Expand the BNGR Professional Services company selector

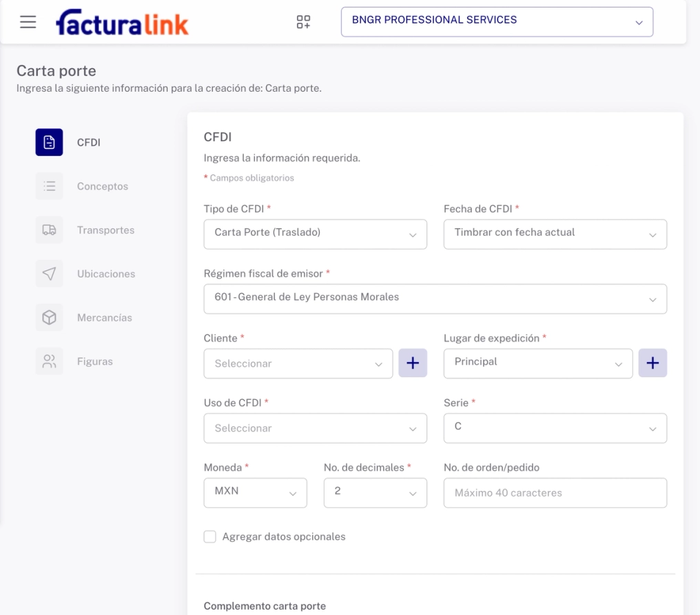(497, 22)
